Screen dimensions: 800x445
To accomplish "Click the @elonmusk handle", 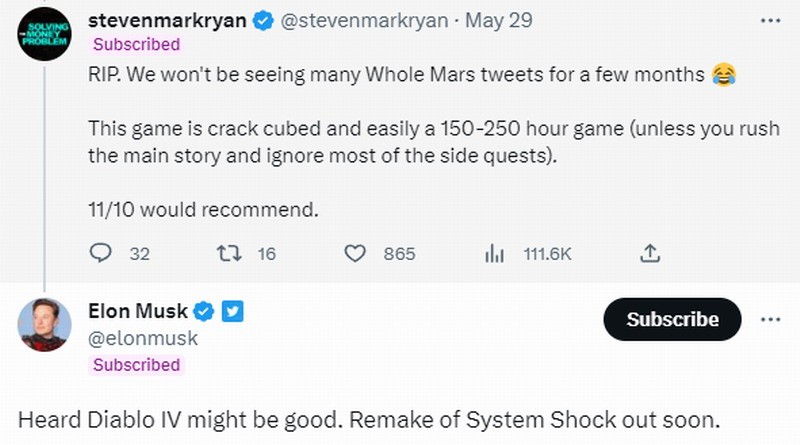I will pyautogui.click(x=144, y=338).
